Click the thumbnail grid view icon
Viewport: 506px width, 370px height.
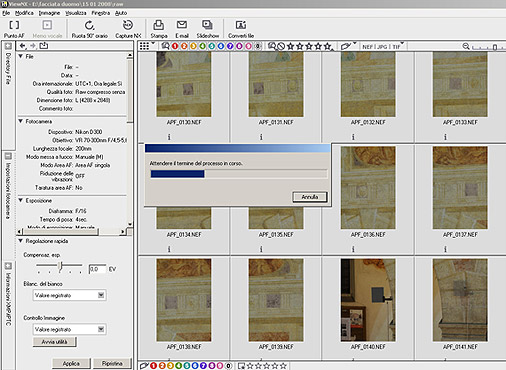coord(144,46)
